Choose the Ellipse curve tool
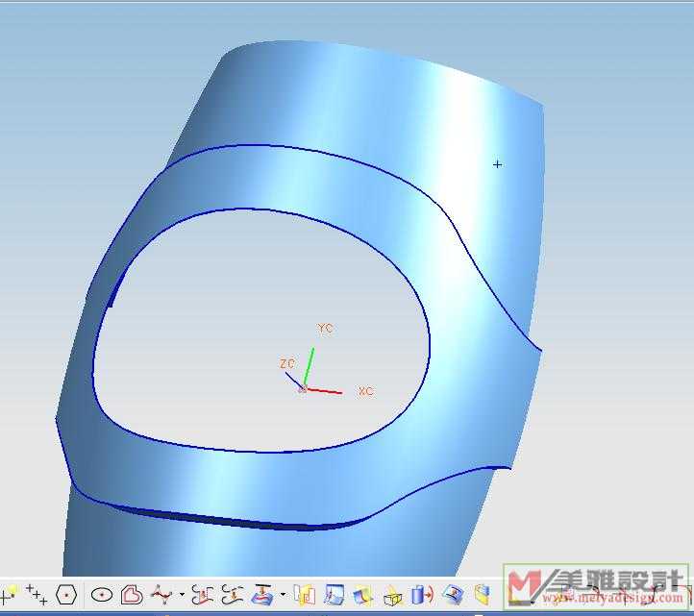Screen dimensions: 694x616 click(x=102, y=595)
